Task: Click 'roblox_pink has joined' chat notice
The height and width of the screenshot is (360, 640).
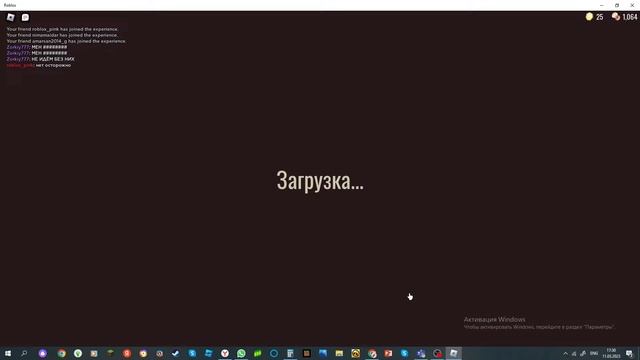Action: (x=62, y=29)
